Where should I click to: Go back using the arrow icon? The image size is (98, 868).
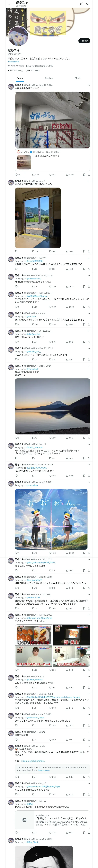[x=9, y=4]
